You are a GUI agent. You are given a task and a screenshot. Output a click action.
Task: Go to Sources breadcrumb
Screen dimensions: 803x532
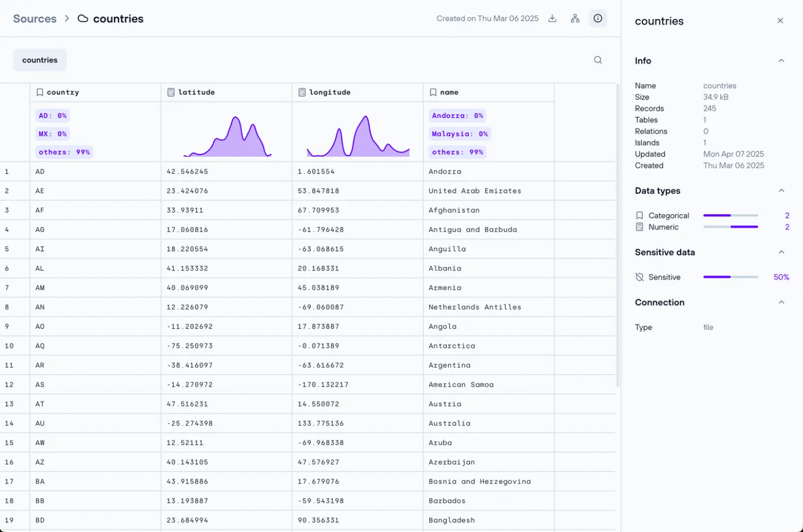[35, 18]
